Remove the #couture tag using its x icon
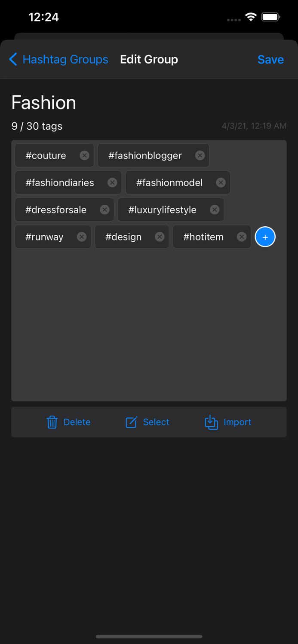The height and width of the screenshot is (644, 298). [84, 155]
